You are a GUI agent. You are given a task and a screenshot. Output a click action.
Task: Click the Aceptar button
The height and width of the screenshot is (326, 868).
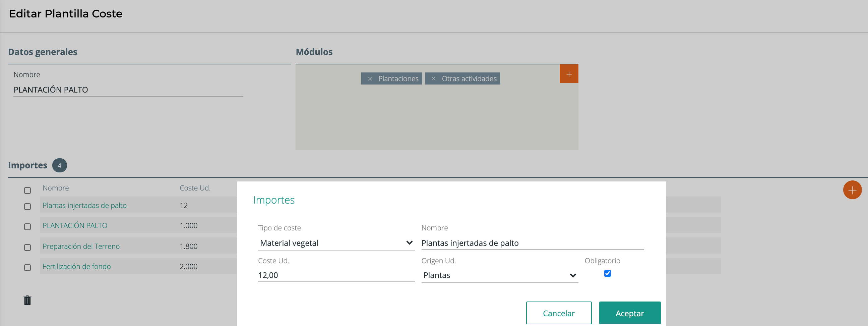pos(629,313)
